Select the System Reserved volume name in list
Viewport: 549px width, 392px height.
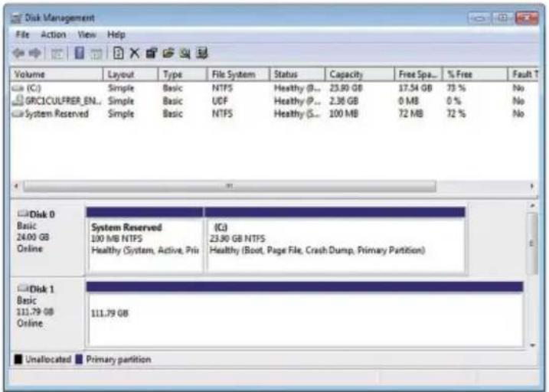point(57,114)
